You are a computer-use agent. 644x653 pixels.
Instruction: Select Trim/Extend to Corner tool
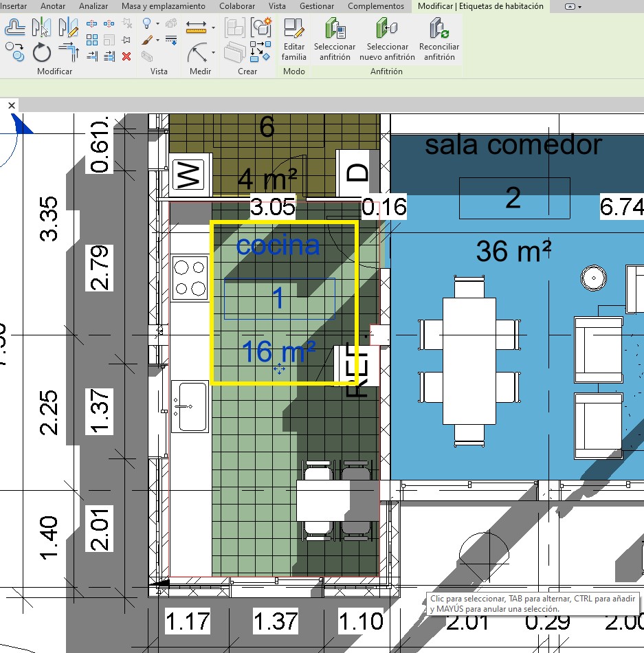[68, 52]
